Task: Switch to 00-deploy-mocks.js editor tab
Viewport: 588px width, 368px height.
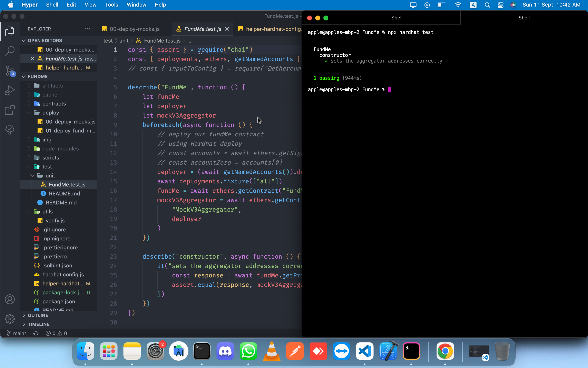Action: [x=134, y=29]
